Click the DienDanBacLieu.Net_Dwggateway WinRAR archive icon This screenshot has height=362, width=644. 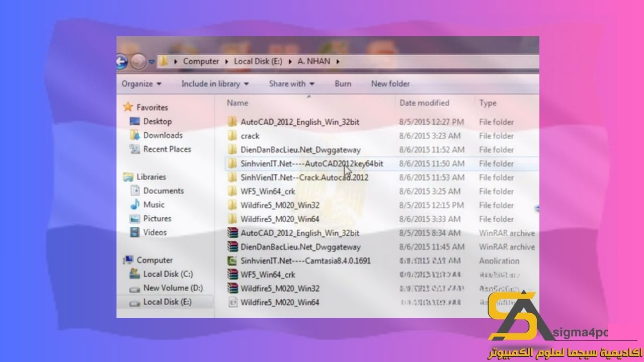pyautogui.click(x=232, y=247)
